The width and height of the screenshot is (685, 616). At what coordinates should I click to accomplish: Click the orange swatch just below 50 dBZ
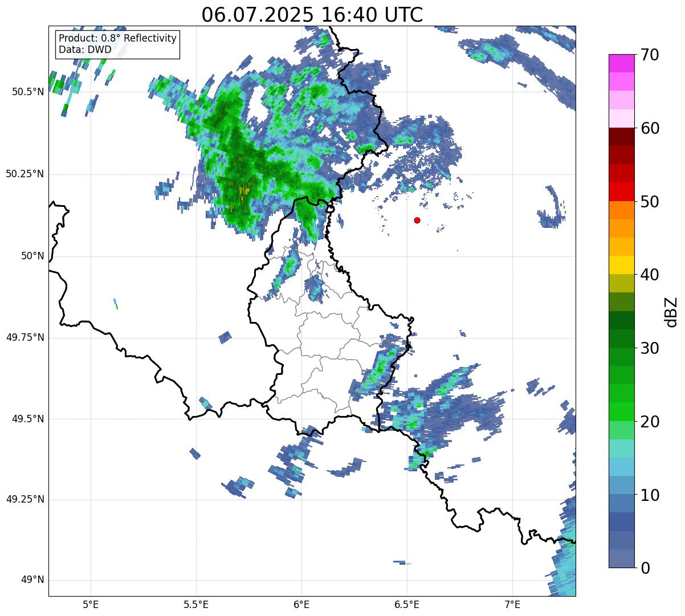pyautogui.click(x=621, y=210)
